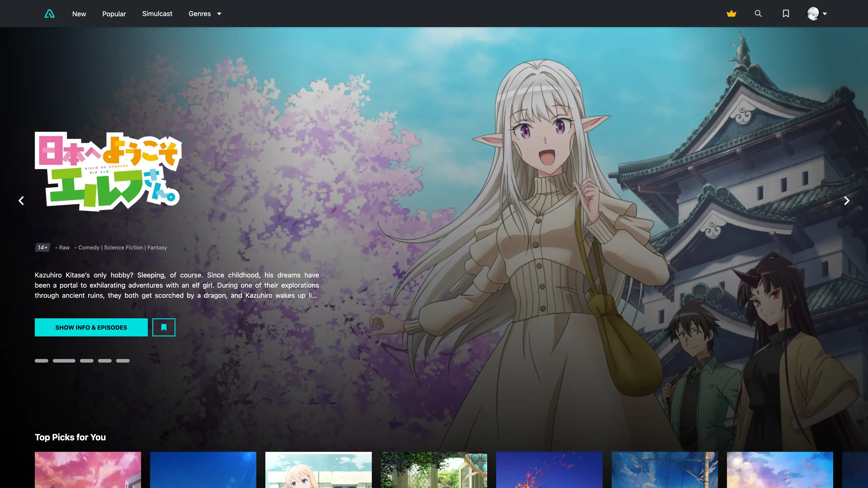Open the pink clouds thumbnail in Top Picks
The image size is (868, 488).
[88, 470]
